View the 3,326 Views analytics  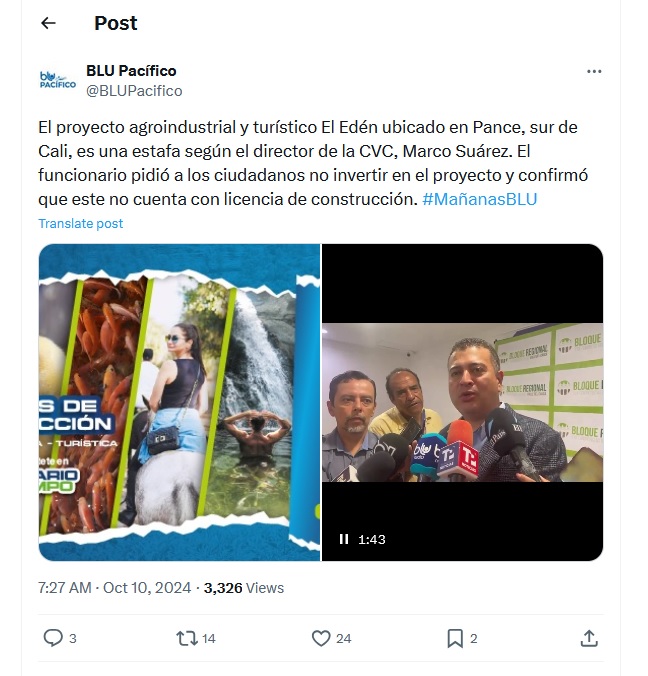click(244, 588)
